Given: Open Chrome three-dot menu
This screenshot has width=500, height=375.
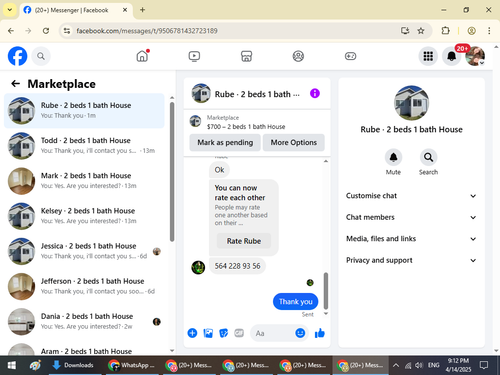Looking at the screenshot, I should tap(489, 31).
